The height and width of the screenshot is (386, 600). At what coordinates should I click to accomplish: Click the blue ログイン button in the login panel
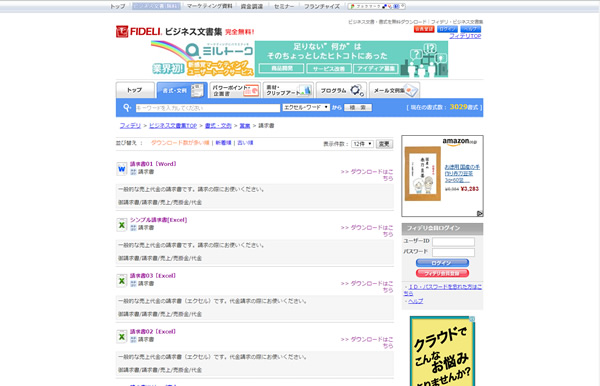click(x=442, y=263)
